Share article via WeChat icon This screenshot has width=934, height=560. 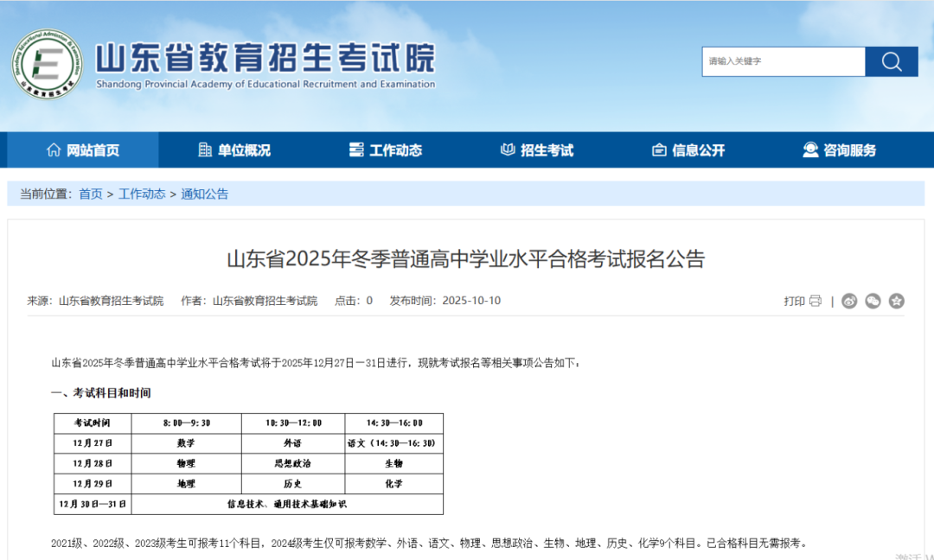[873, 301]
